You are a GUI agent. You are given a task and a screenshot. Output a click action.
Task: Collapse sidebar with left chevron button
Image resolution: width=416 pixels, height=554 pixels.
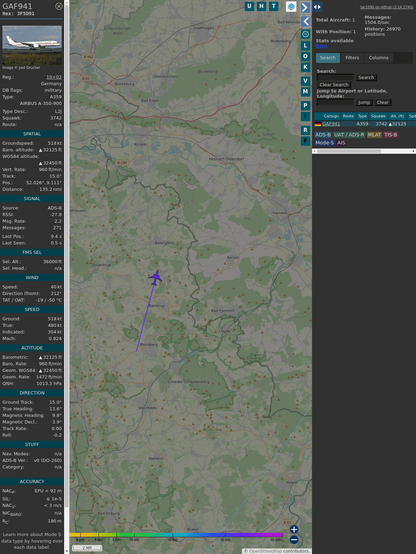305,21
